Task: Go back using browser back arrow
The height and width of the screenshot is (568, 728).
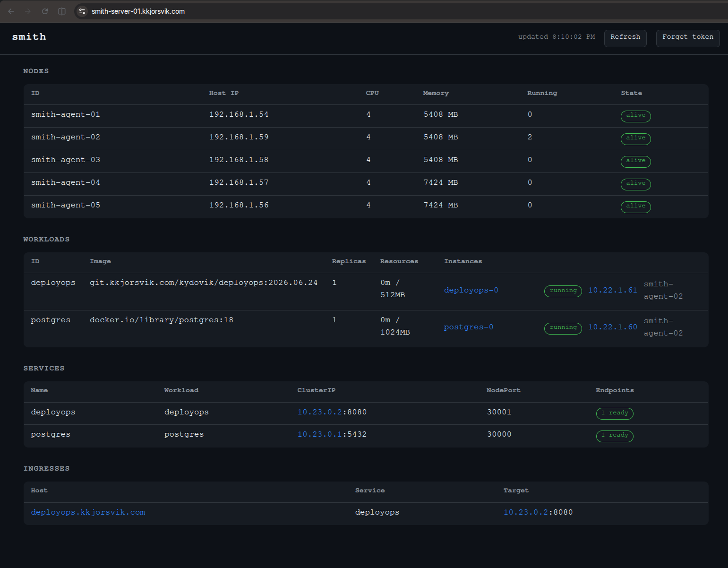Action: pos(11,11)
